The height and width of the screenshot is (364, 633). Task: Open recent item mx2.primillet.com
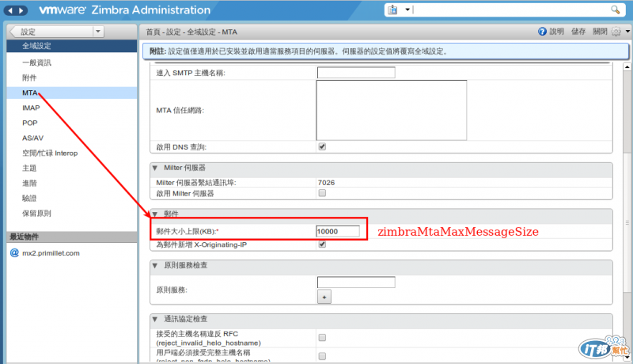point(51,253)
